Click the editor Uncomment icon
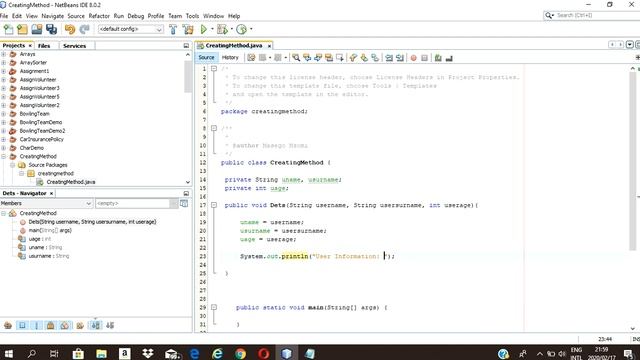The width and height of the screenshot is (640, 360). (449, 58)
